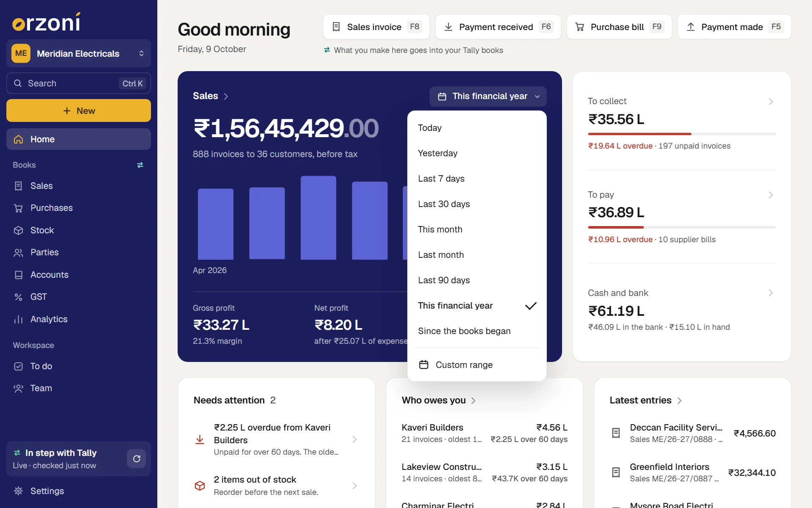Open the Team workspace page

click(x=79, y=388)
